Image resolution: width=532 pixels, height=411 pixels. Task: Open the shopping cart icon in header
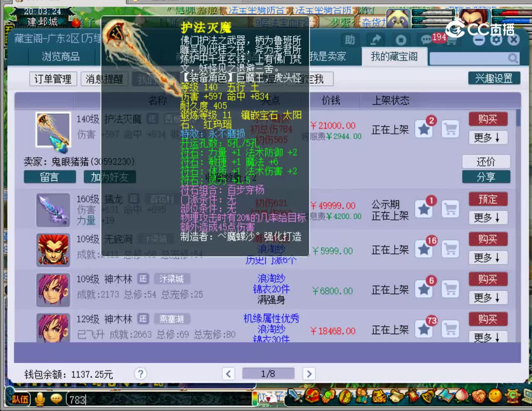pyautogui.click(x=451, y=41)
